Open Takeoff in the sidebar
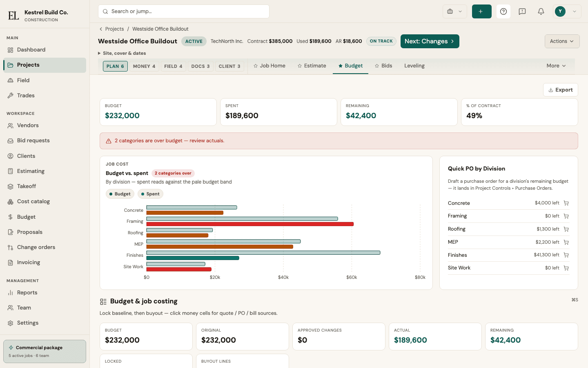The image size is (588, 368). 45,186
